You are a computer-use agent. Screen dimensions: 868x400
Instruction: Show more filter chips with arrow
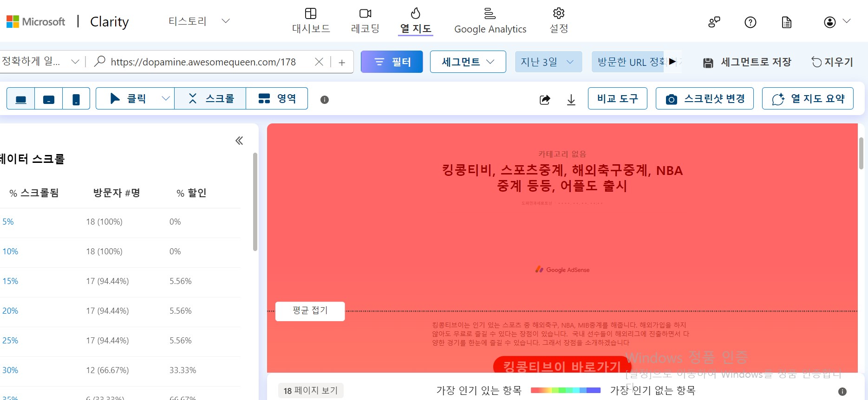(x=672, y=62)
